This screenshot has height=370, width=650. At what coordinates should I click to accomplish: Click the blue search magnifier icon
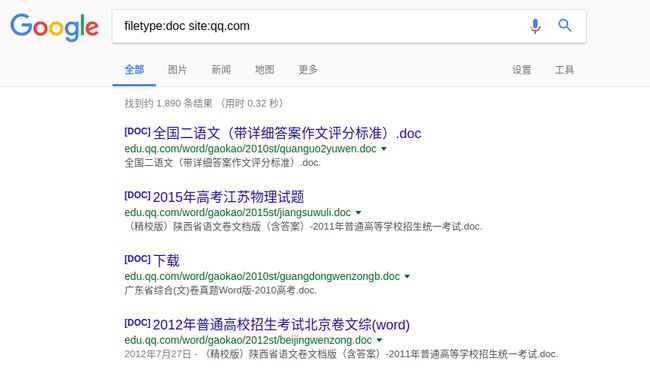click(x=565, y=26)
